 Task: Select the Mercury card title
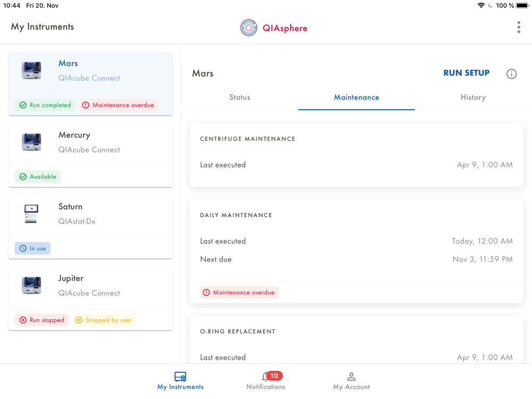74,135
